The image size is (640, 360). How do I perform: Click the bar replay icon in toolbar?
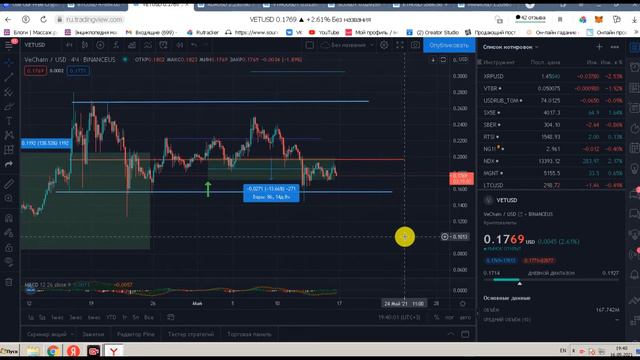pos(180,45)
